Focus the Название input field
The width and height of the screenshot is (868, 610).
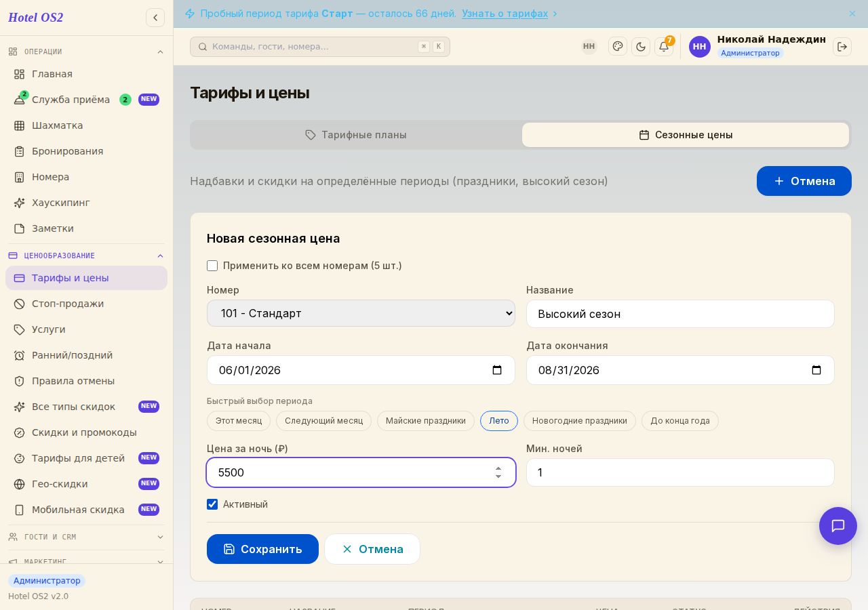click(680, 314)
